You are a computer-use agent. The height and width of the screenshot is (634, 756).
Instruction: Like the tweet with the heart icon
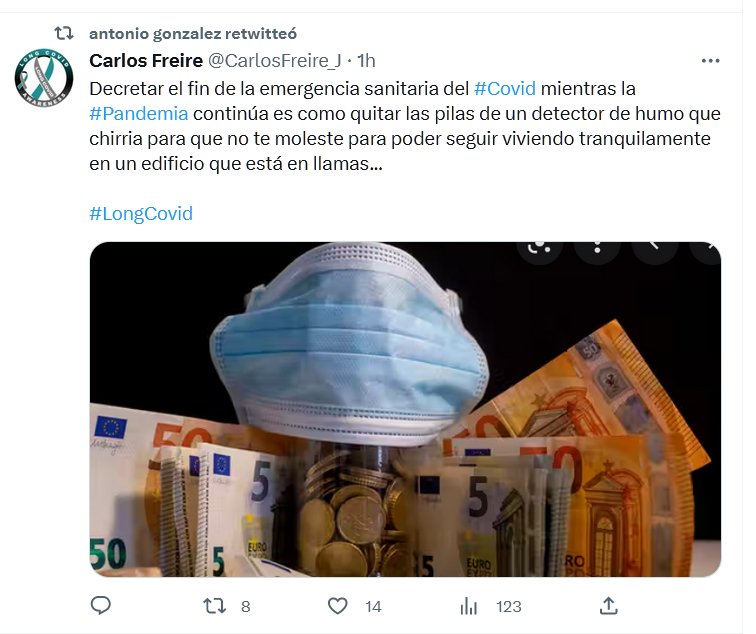(x=338, y=606)
